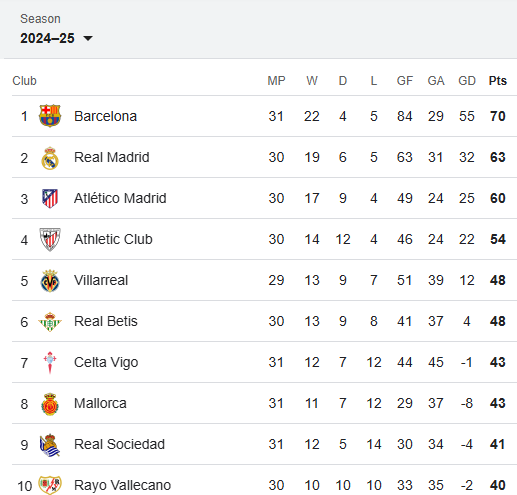Image resolution: width=517 pixels, height=495 pixels.
Task: Click the dropdown arrow beside 2024–25
Action: (x=88, y=39)
